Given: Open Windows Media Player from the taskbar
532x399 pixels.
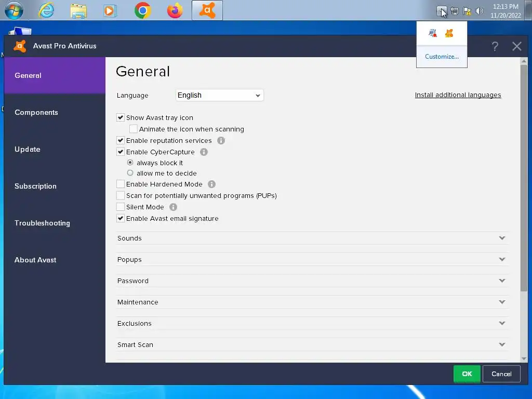Looking at the screenshot, I should (x=110, y=11).
